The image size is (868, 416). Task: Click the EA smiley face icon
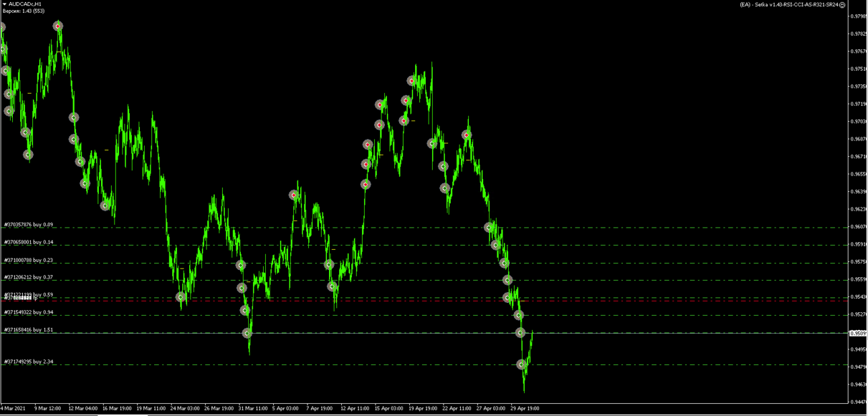842,4
